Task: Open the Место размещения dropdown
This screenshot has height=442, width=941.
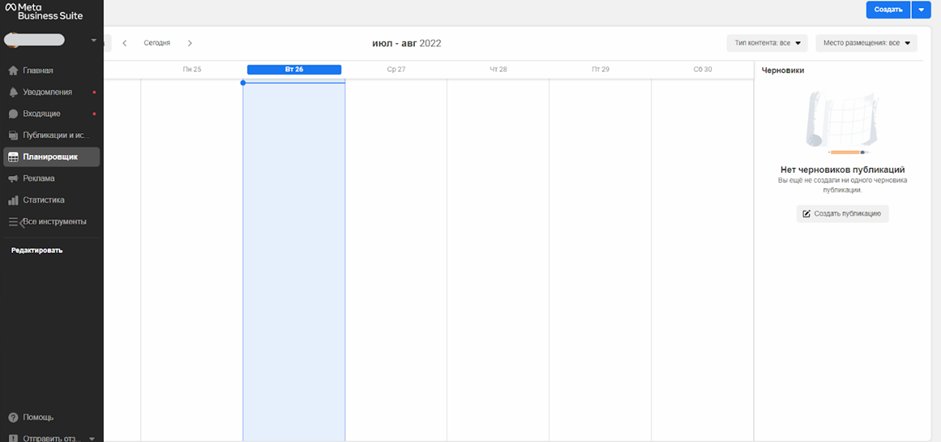Action: tap(866, 43)
